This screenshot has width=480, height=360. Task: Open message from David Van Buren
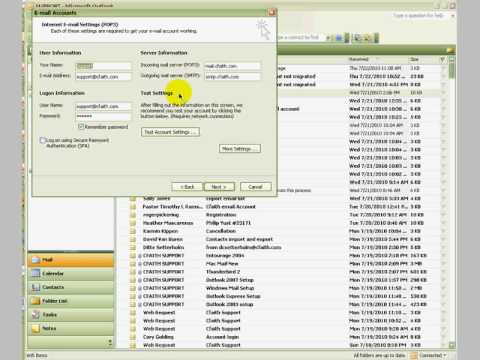click(163, 239)
